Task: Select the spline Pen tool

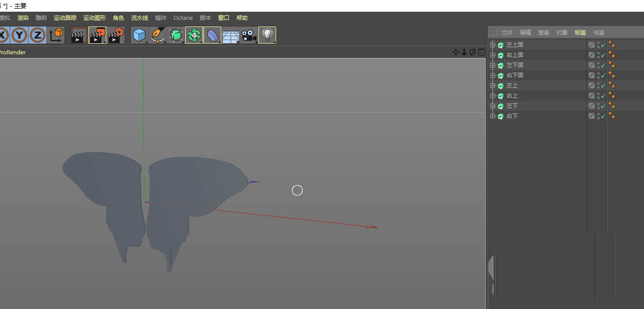Action: tap(158, 35)
